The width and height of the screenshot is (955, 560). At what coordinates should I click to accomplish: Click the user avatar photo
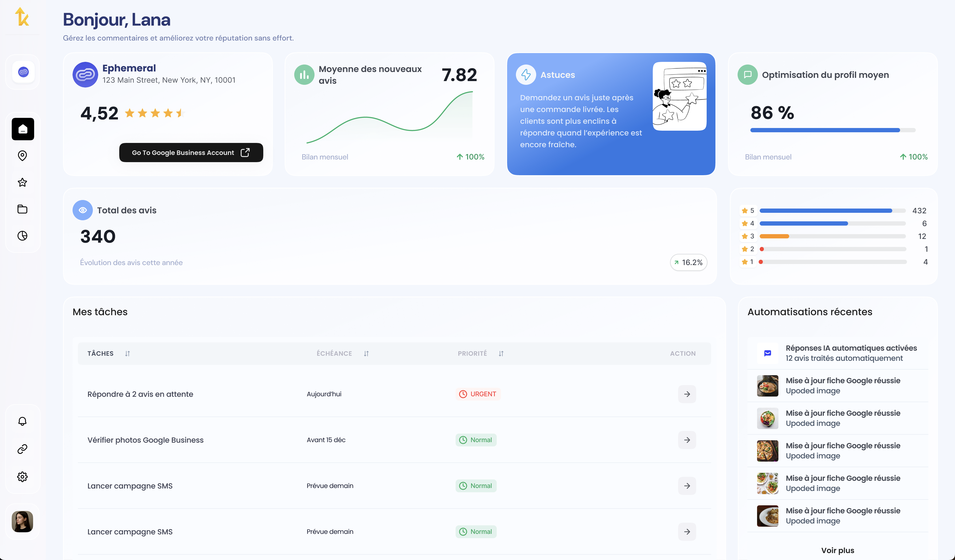tap(22, 521)
